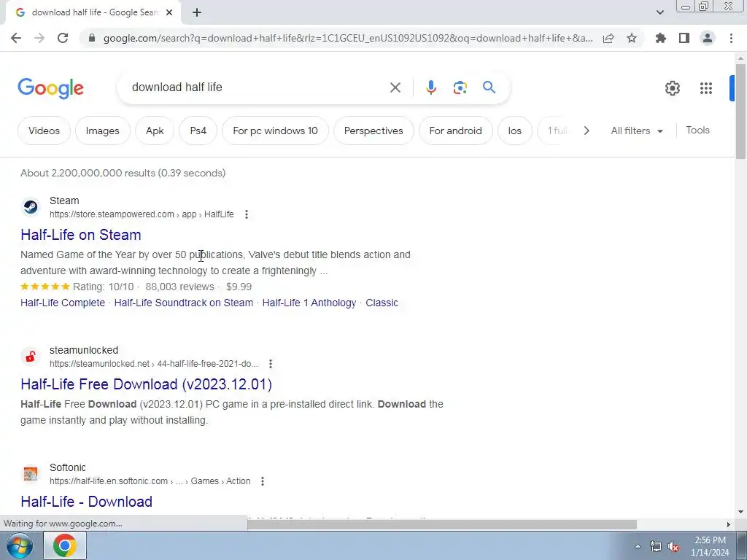Open 'Half-Life Soundtrack on Steam' sitelink

pos(183,303)
